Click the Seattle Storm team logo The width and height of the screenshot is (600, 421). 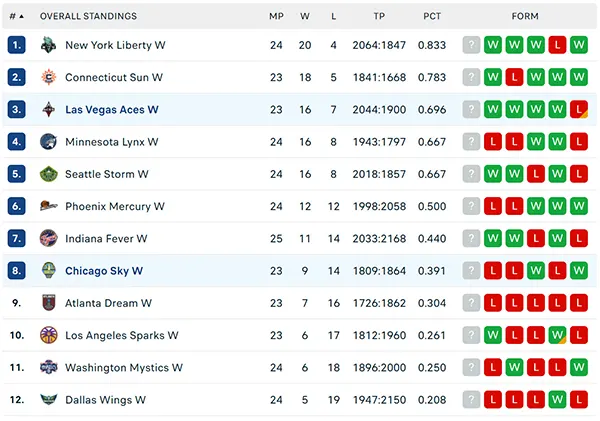[x=49, y=174]
